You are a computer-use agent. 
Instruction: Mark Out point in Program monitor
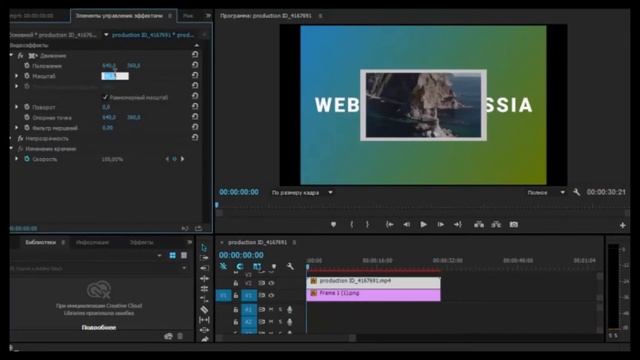point(367,224)
